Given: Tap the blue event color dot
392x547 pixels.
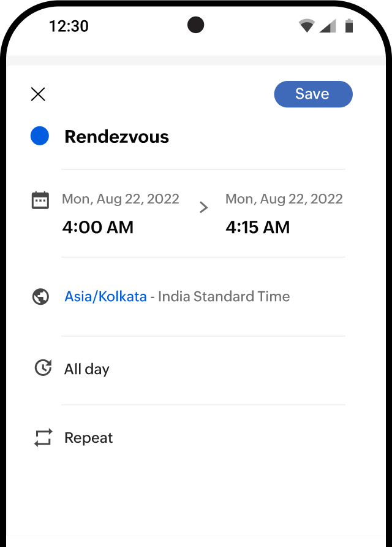Looking at the screenshot, I should pos(40,136).
